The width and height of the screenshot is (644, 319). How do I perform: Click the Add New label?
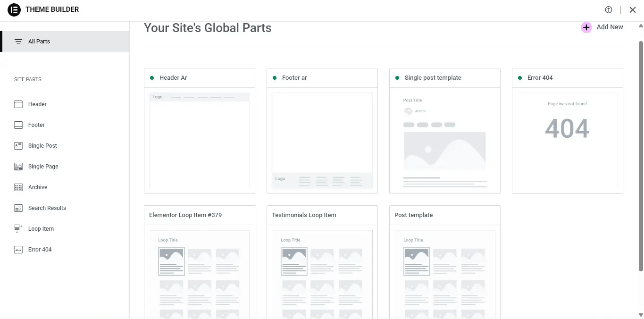(x=610, y=27)
